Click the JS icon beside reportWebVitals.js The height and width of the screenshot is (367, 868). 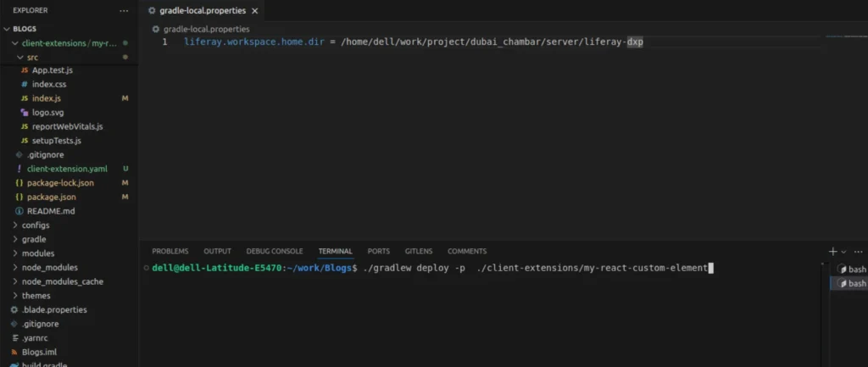coord(25,126)
